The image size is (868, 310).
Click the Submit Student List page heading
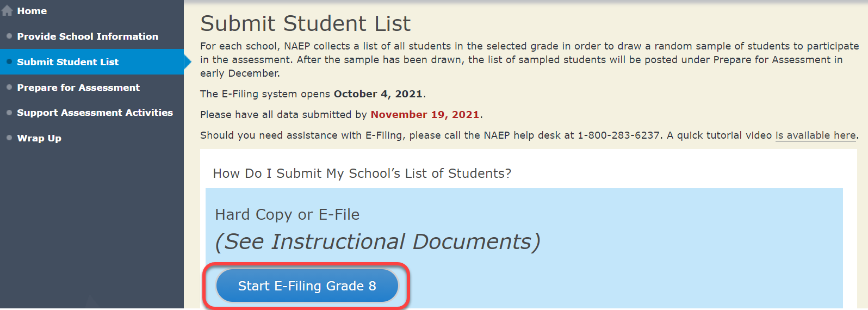pos(305,24)
